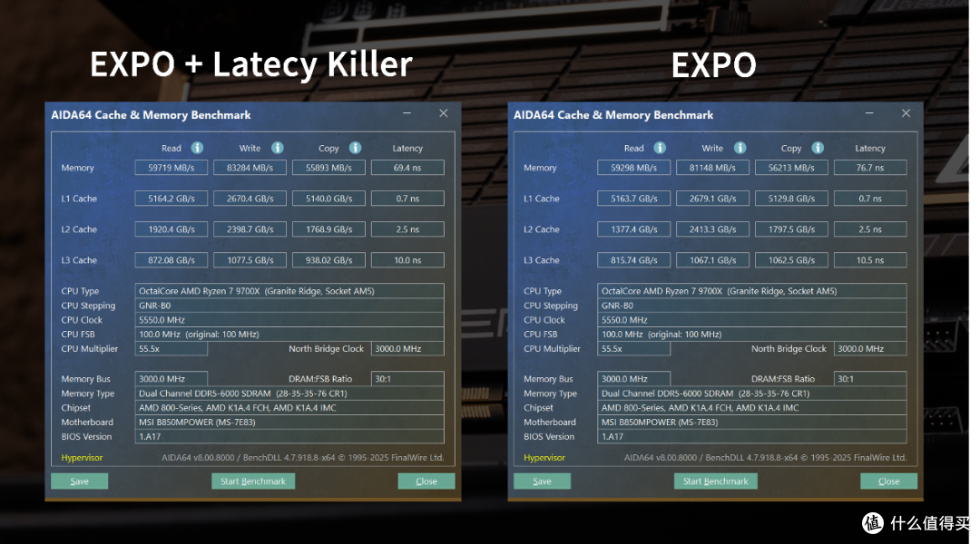
Task: Click Close button in left benchmark window
Action: pyautogui.click(x=426, y=481)
